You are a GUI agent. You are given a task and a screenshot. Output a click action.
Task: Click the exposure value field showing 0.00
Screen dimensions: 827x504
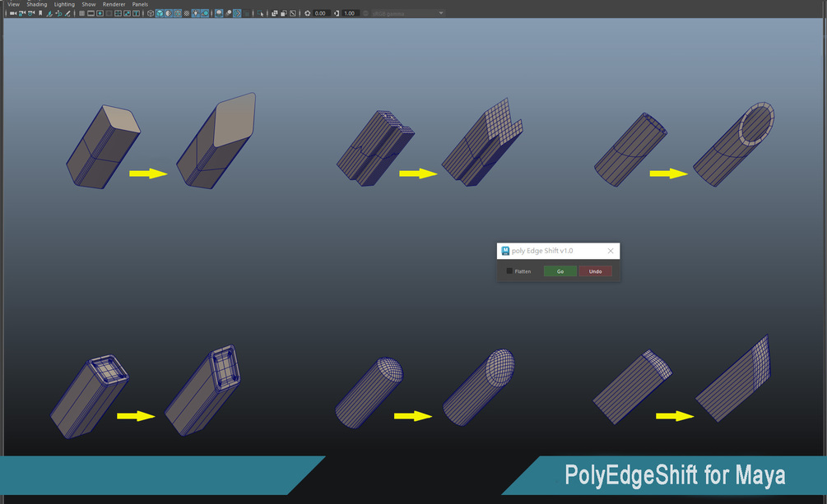point(323,13)
